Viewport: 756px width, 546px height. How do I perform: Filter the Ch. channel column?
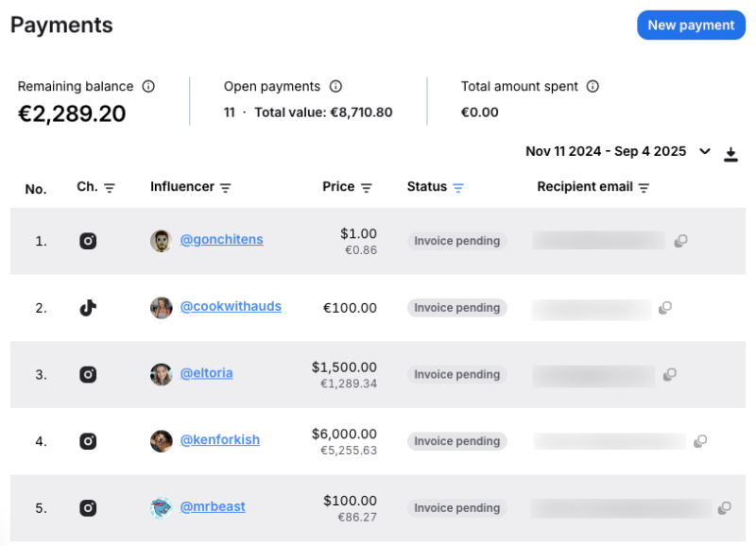click(x=110, y=188)
